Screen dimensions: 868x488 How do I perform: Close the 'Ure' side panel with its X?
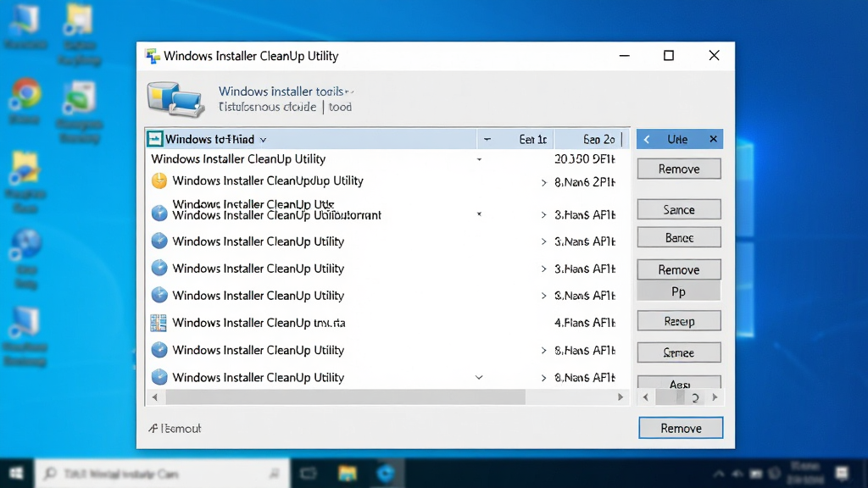pyautogui.click(x=714, y=139)
